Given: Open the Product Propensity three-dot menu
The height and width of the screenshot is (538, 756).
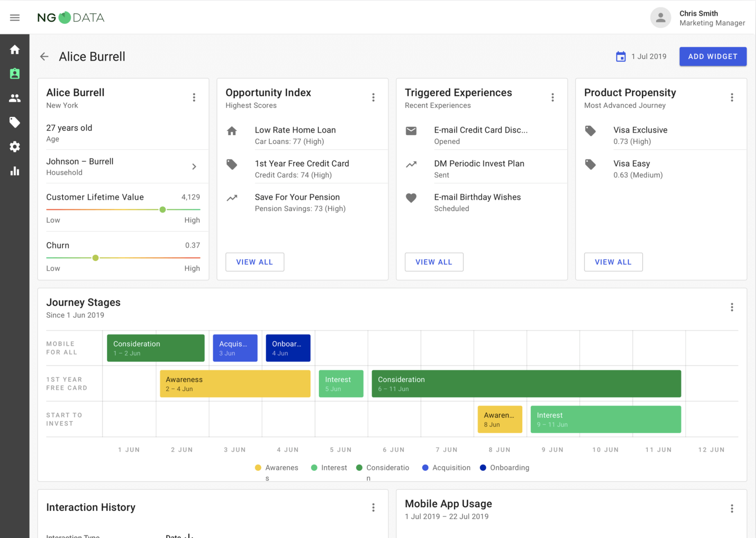Looking at the screenshot, I should point(731,97).
